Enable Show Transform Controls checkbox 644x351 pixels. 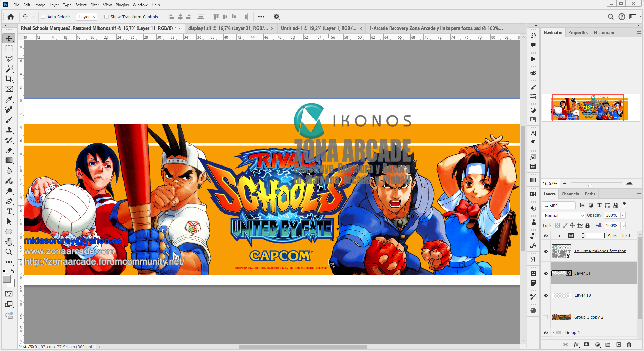[x=106, y=17]
